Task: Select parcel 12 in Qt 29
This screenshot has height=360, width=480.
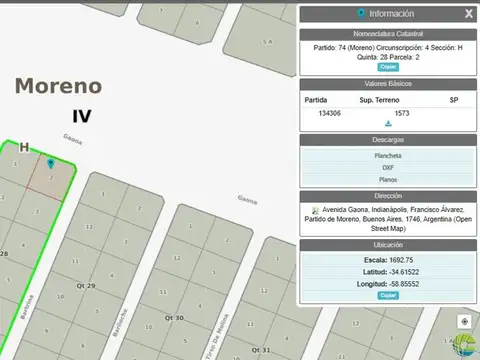Action: [x=89, y=227]
